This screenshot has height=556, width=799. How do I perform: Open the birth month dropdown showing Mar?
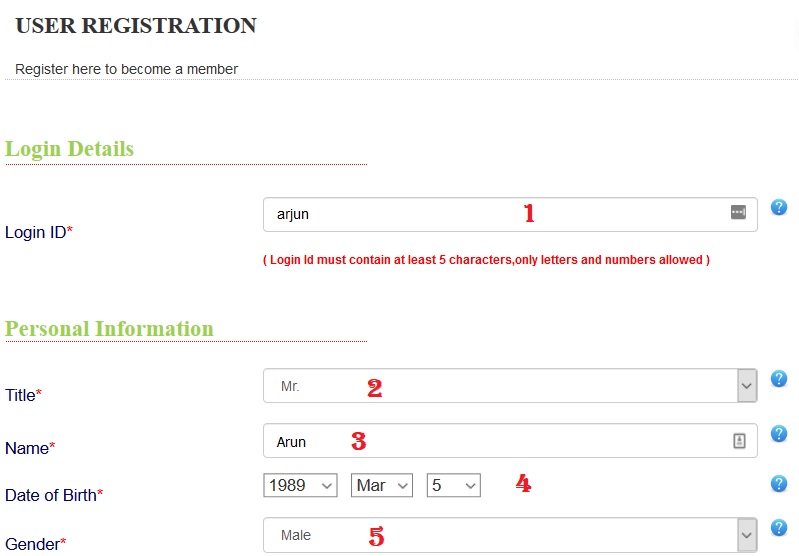(382, 485)
